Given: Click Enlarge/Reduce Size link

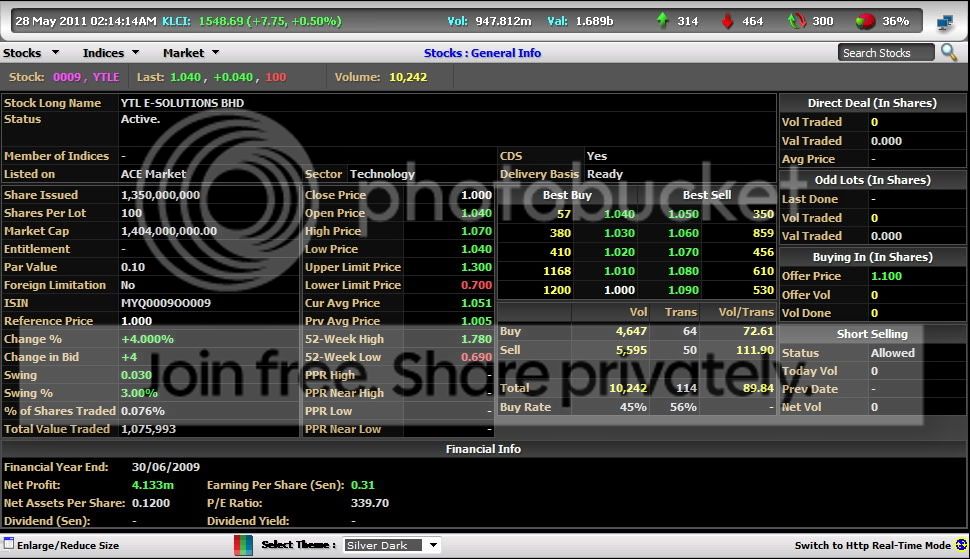Looking at the screenshot, I should point(68,545).
